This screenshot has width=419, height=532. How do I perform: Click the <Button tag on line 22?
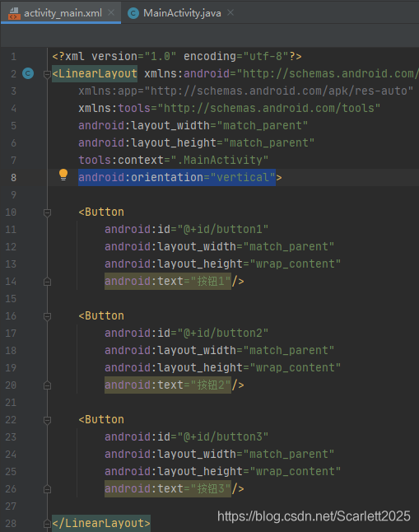pyautogui.click(x=101, y=420)
